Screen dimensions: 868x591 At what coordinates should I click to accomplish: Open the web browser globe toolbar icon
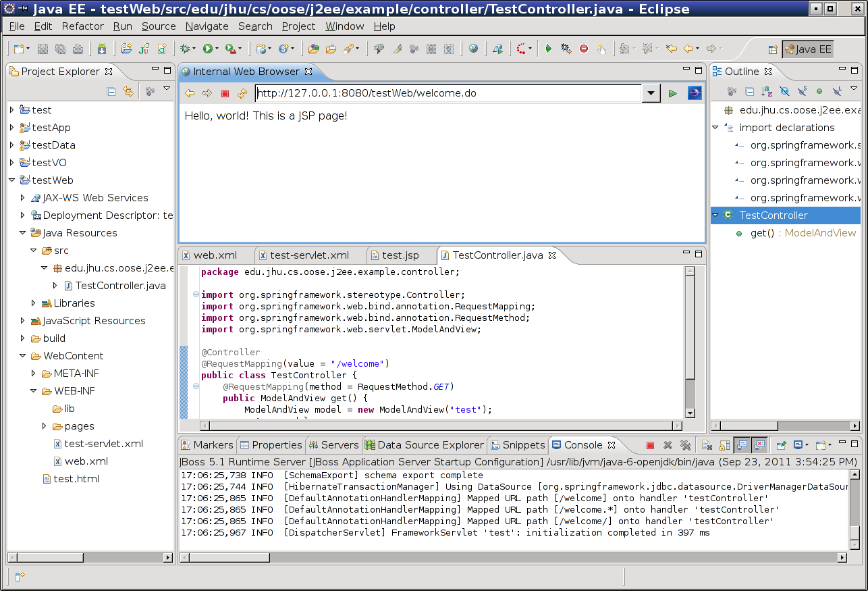pos(473,49)
